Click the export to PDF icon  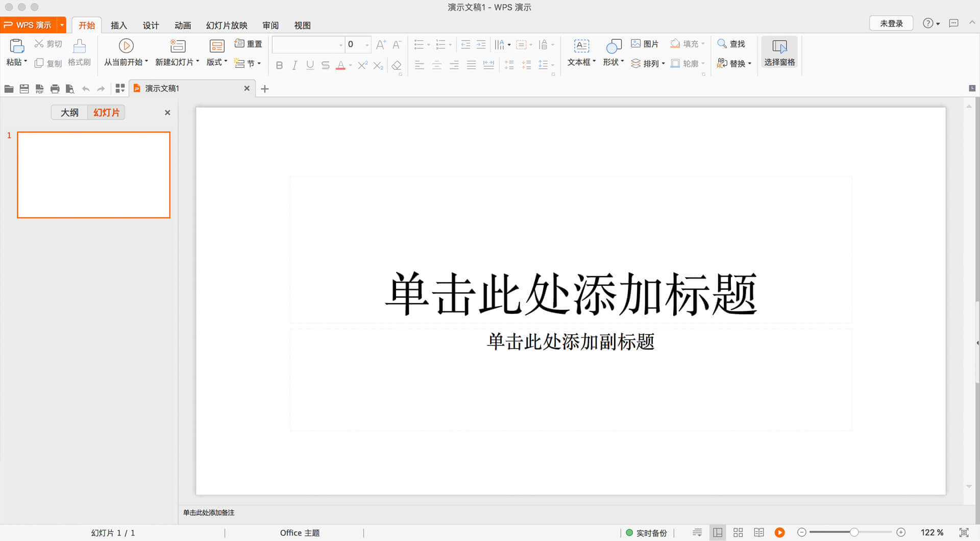pyautogui.click(x=39, y=89)
